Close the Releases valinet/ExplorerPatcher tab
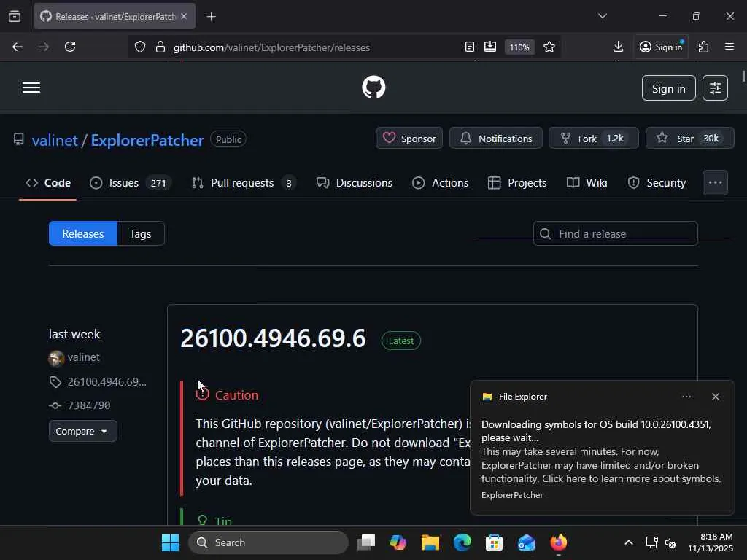Viewport: 747px width, 560px height. coord(184,16)
